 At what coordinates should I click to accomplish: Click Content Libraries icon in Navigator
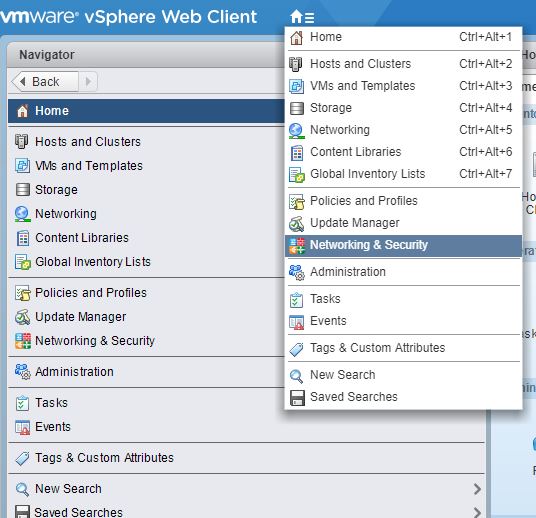[23, 238]
